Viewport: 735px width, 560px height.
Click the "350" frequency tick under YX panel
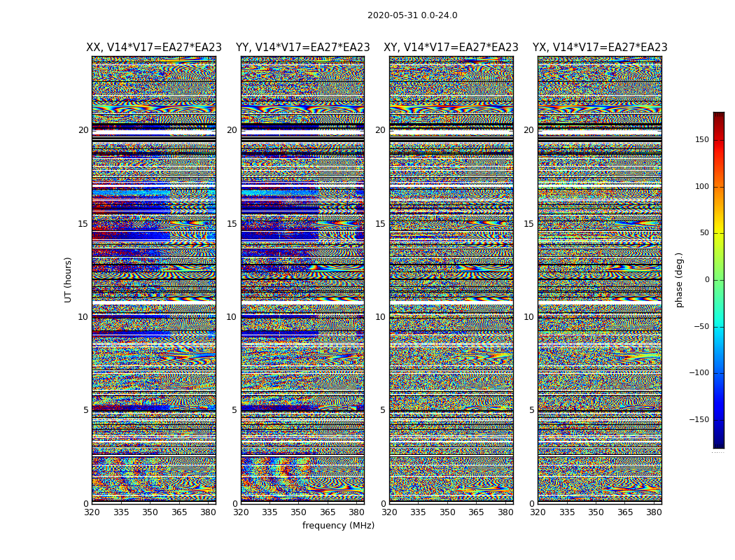(x=596, y=512)
